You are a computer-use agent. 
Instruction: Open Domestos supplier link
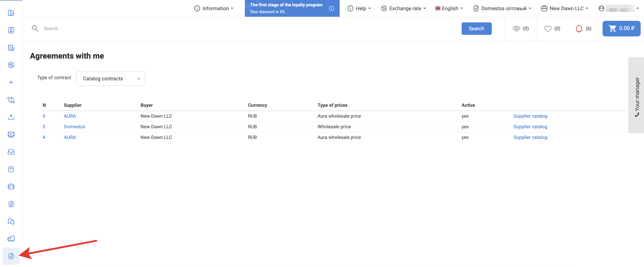74,127
